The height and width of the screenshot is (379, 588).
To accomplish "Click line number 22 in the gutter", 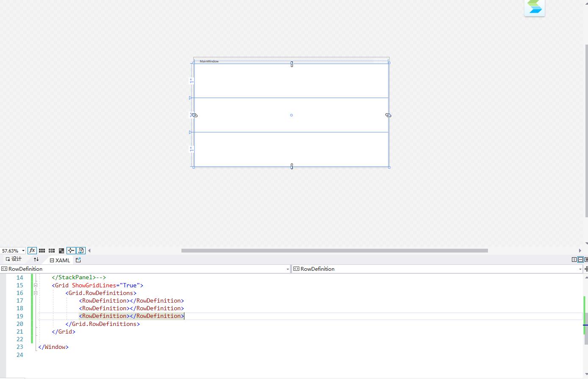I will [20, 339].
